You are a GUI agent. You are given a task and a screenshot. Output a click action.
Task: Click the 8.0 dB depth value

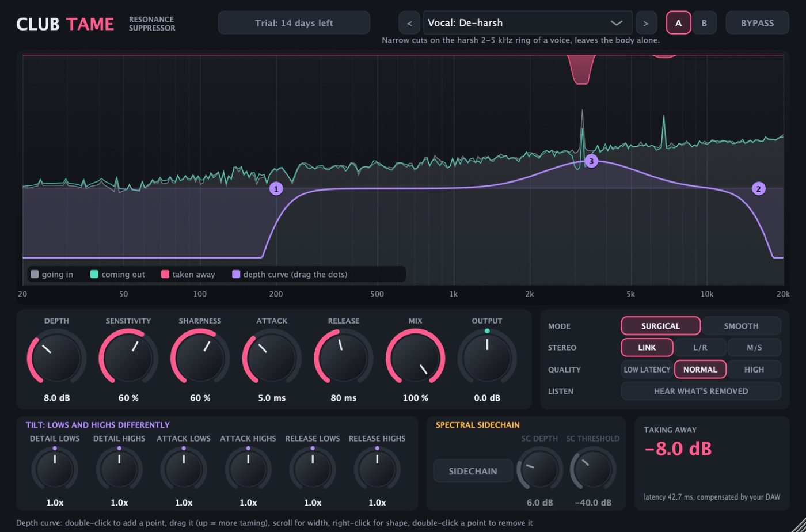click(56, 398)
